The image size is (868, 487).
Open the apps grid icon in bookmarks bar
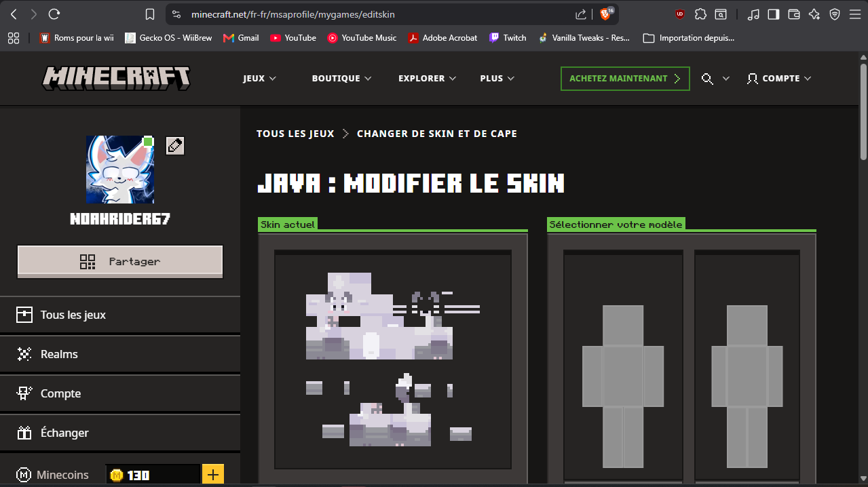point(14,38)
